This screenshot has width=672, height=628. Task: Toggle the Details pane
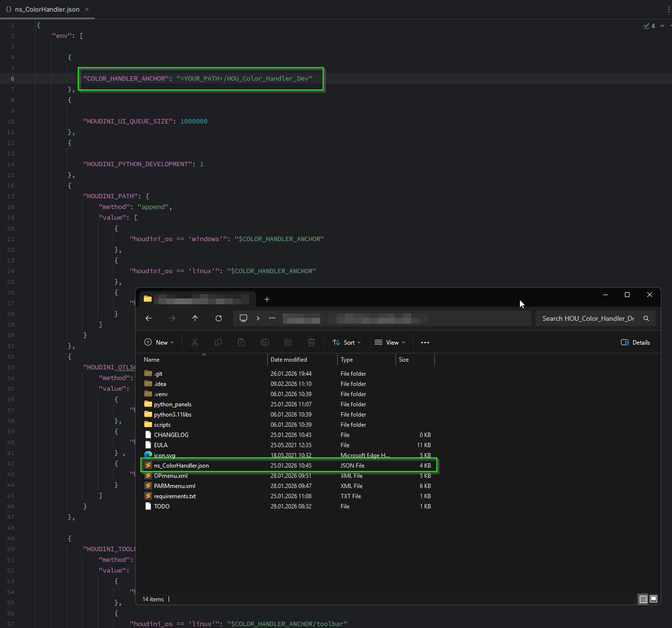click(x=636, y=343)
